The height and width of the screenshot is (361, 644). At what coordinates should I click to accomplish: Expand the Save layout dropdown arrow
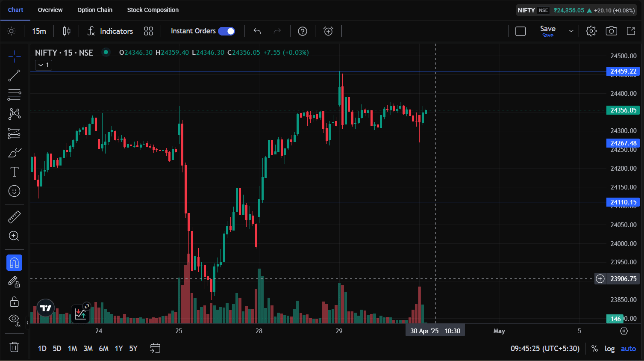[x=571, y=31]
